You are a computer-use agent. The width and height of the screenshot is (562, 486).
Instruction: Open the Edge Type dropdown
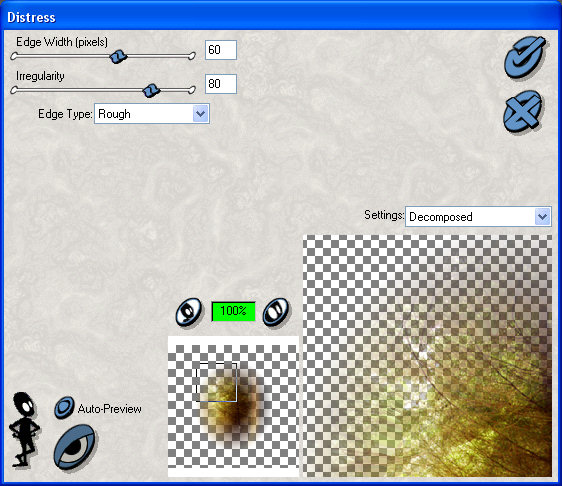pos(152,114)
